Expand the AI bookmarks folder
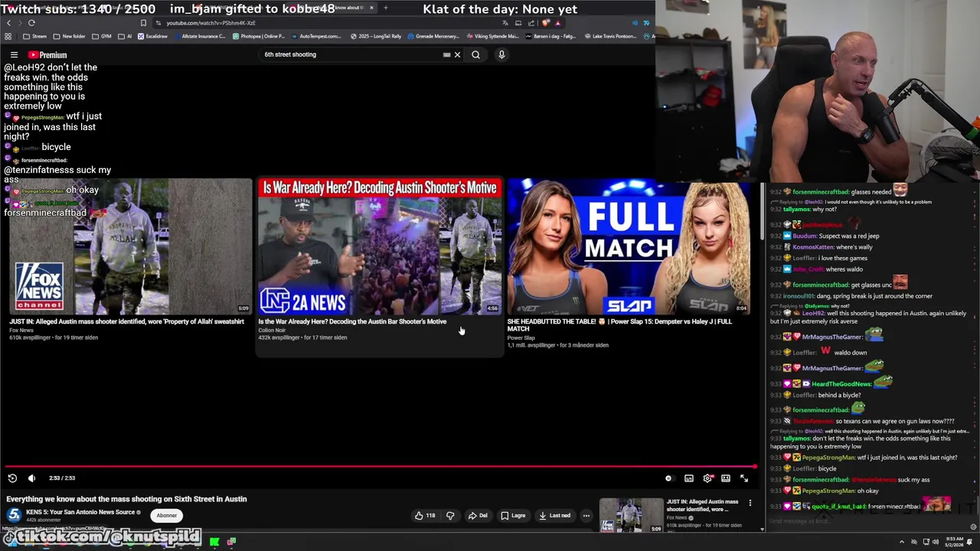 point(125,36)
